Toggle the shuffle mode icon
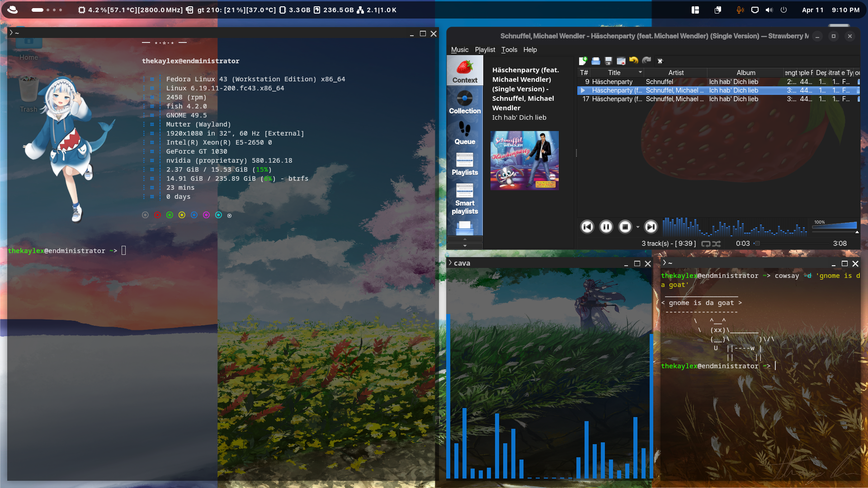 pyautogui.click(x=716, y=244)
